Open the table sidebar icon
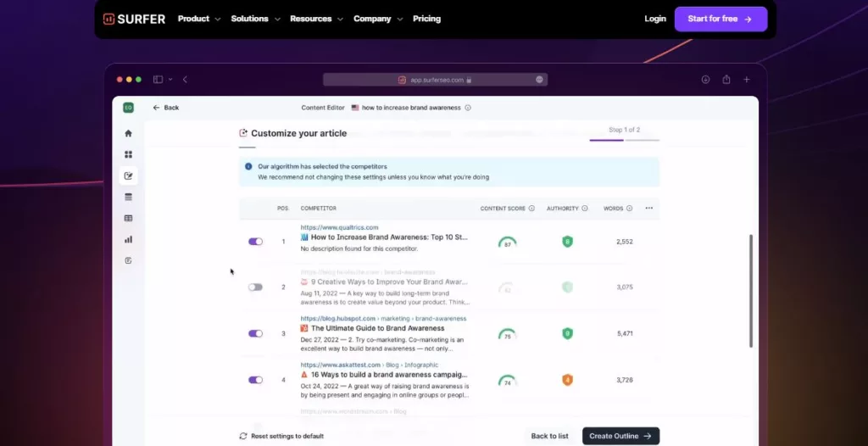Screen dimensions: 868x446 (x=129, y=218)
